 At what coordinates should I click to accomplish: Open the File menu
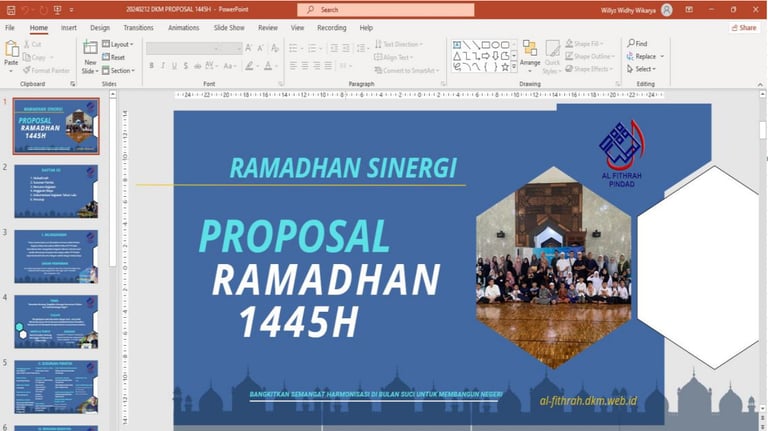point(10,28)
